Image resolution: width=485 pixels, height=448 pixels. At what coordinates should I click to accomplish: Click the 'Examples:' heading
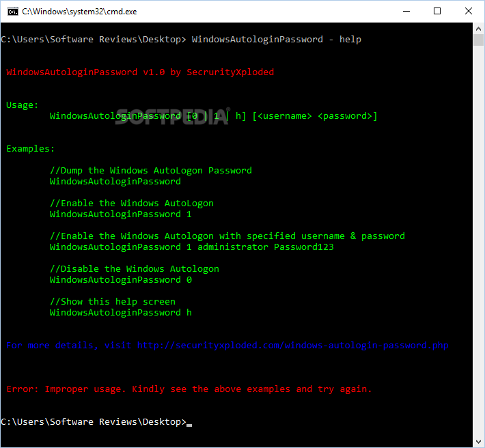(30, 149)
